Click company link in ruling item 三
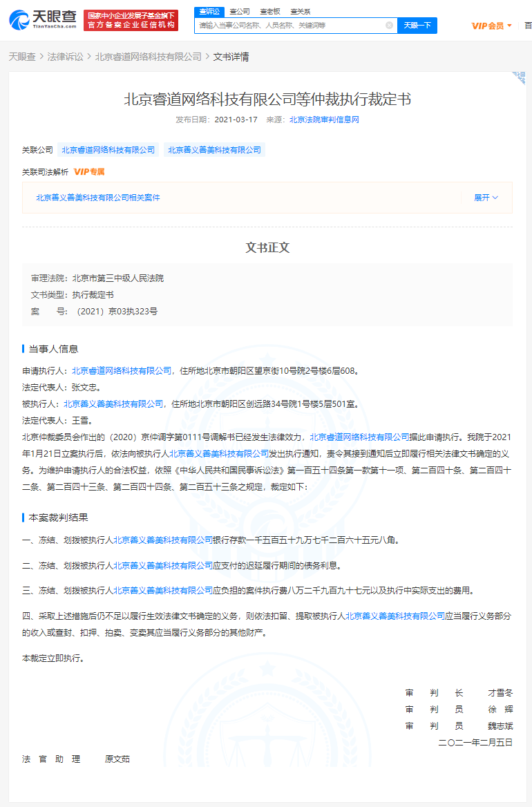Viewport: 532px width, 807px height. point(162,590)
